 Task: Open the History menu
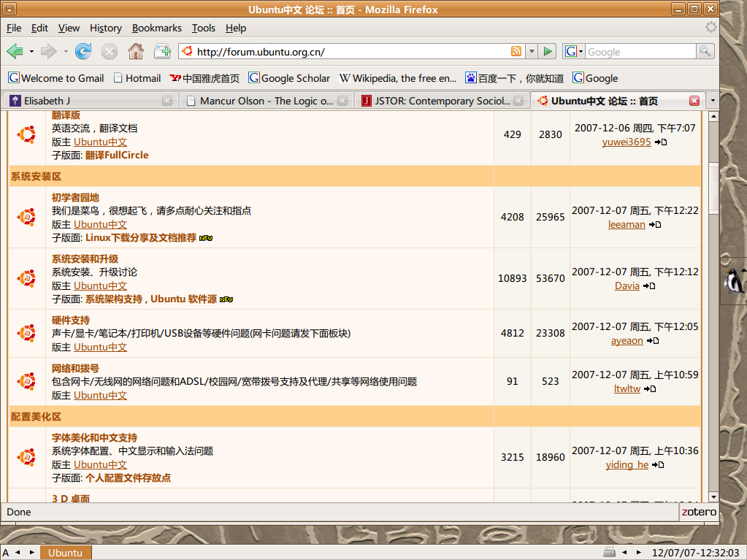(106, 28)
